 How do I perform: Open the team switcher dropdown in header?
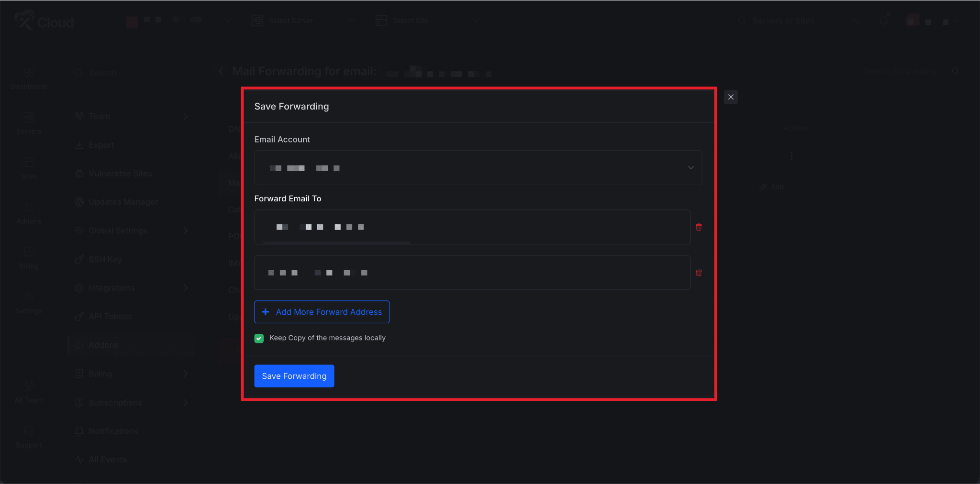click(179, 20)
